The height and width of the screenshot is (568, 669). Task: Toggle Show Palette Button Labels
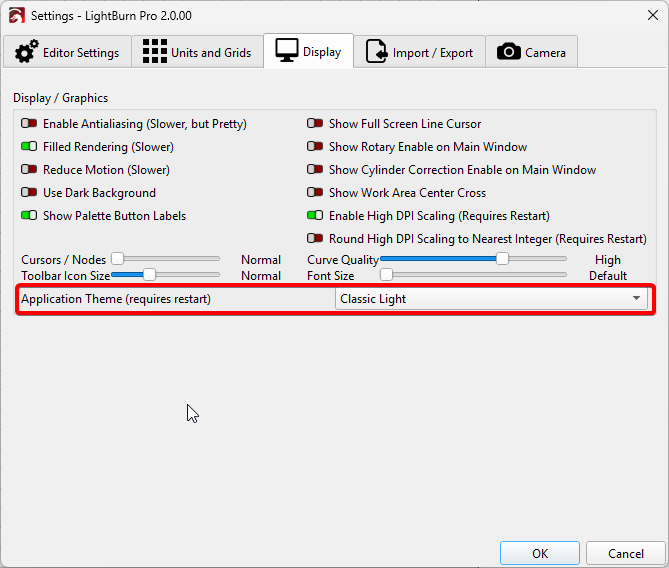[x=29, y=216]
